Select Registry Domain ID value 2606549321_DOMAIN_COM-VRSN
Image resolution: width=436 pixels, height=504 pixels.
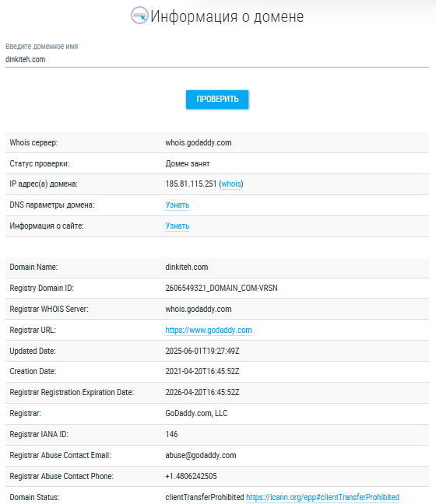pos(221,288)
